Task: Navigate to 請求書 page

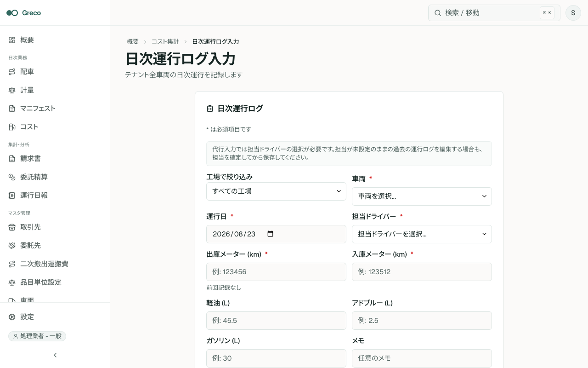Action: (55, 159)
